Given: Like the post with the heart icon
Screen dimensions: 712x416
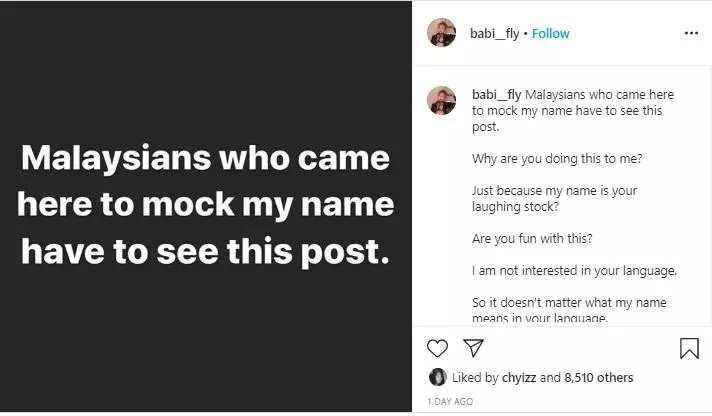Looking at the screenshot, I should point(437,348).
